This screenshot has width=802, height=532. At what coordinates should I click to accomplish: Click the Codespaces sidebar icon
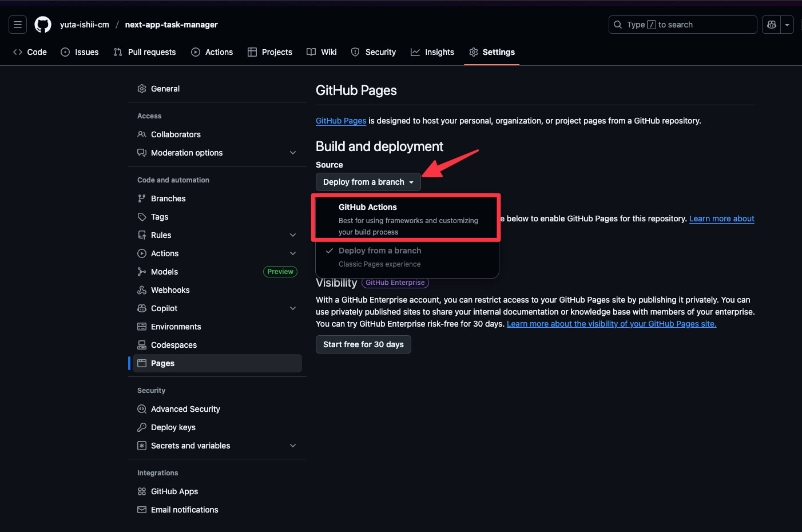(x=142, y=345)
